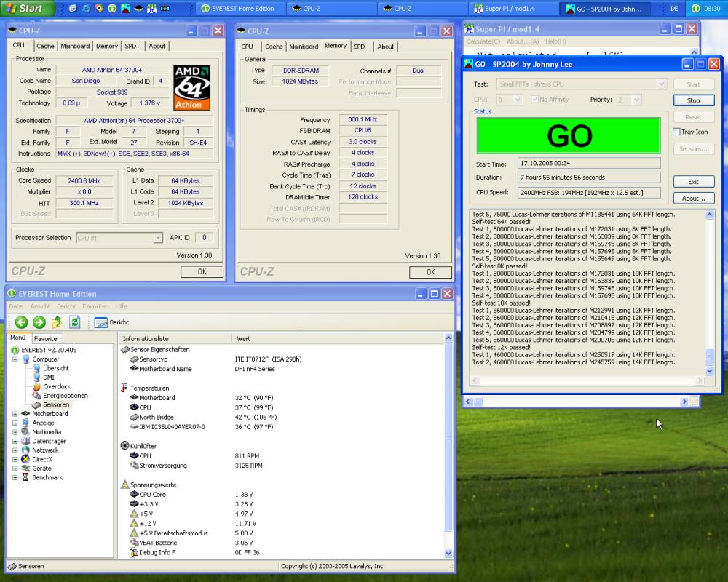Click the EVEREST back arrow icon
Image resolution: width=728 pixels, height=582 pixels.
point(21,322)
